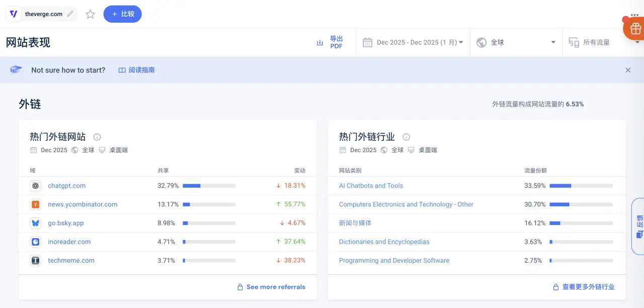This screenshot has height=308, width=644.
Task: Click the go.bsky.app butterfly favicon
Action: [35, 223]
